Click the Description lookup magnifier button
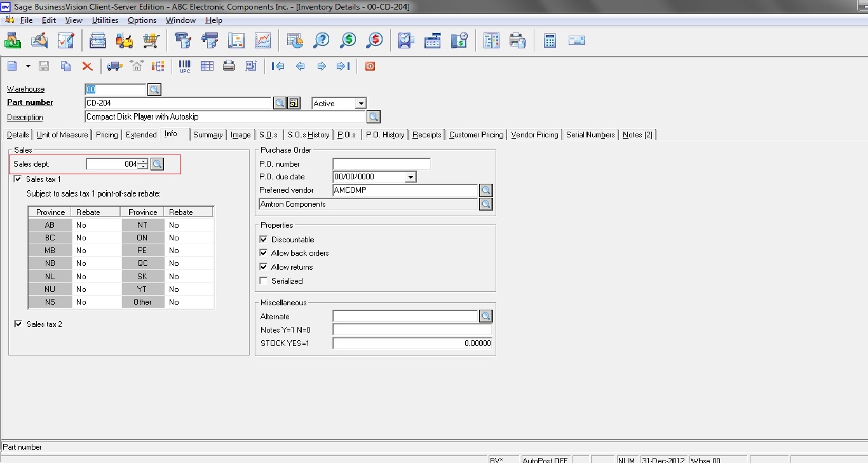Screen dimensions: 868x463 (374, 117)
